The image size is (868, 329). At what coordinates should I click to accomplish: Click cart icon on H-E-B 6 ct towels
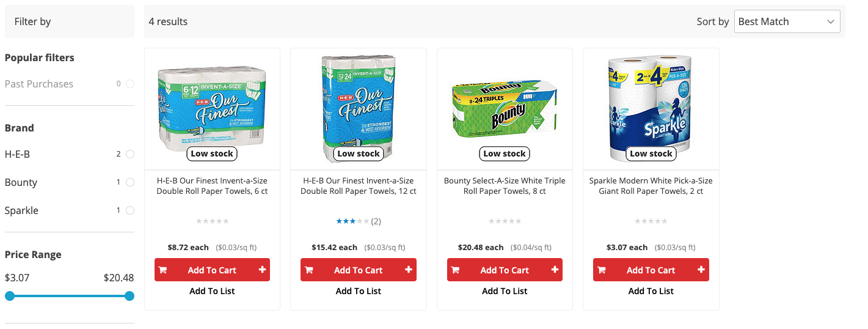(162, 270)
